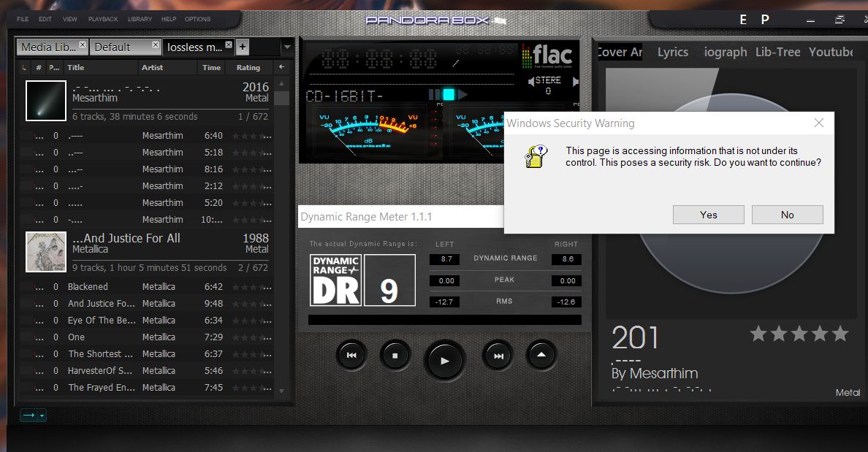Click the flac codec logo
The image size is (868, 452).
point(547,56)
